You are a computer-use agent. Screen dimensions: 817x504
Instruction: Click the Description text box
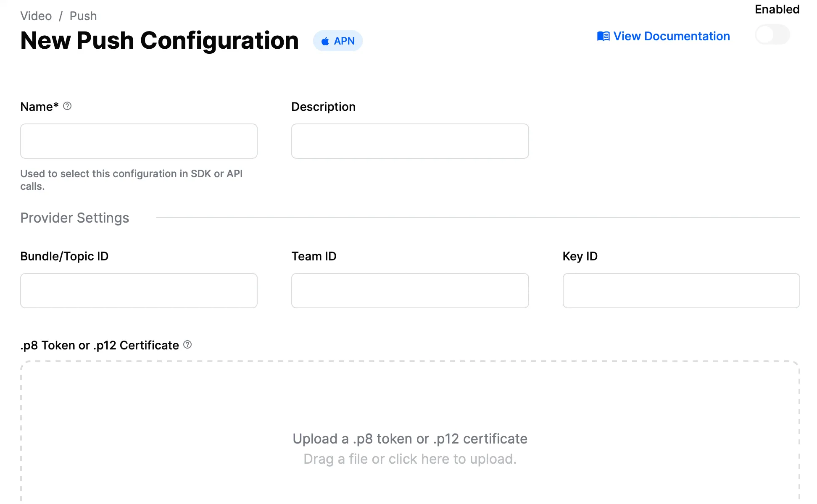(x=410, y=141)
